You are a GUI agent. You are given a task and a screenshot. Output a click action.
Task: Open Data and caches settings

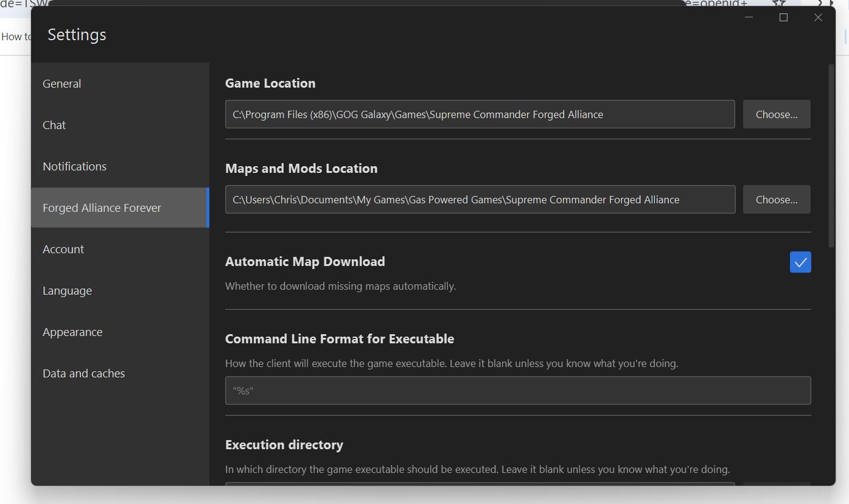pyautogui.click(x=120, y=374)
